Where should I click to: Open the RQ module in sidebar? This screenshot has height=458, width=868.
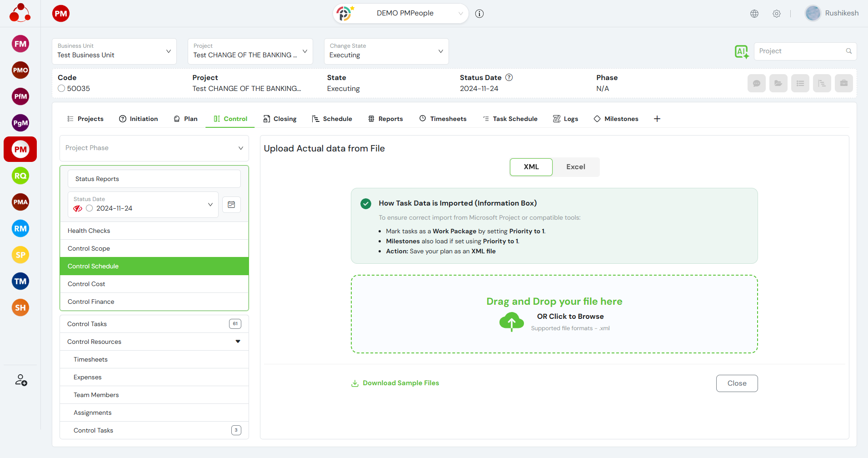[20, 176]
